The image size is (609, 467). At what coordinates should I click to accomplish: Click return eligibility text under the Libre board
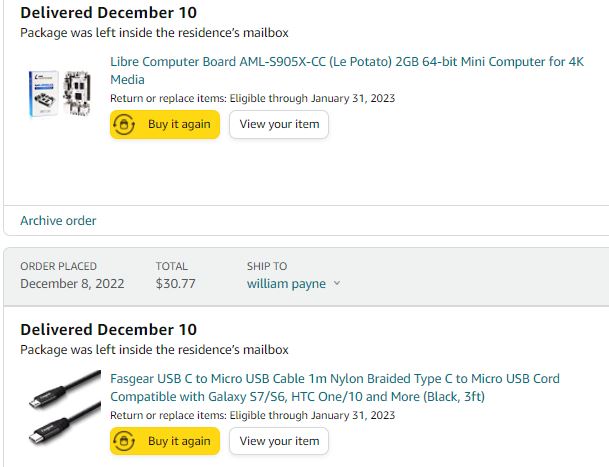click(x=252, y=98)
